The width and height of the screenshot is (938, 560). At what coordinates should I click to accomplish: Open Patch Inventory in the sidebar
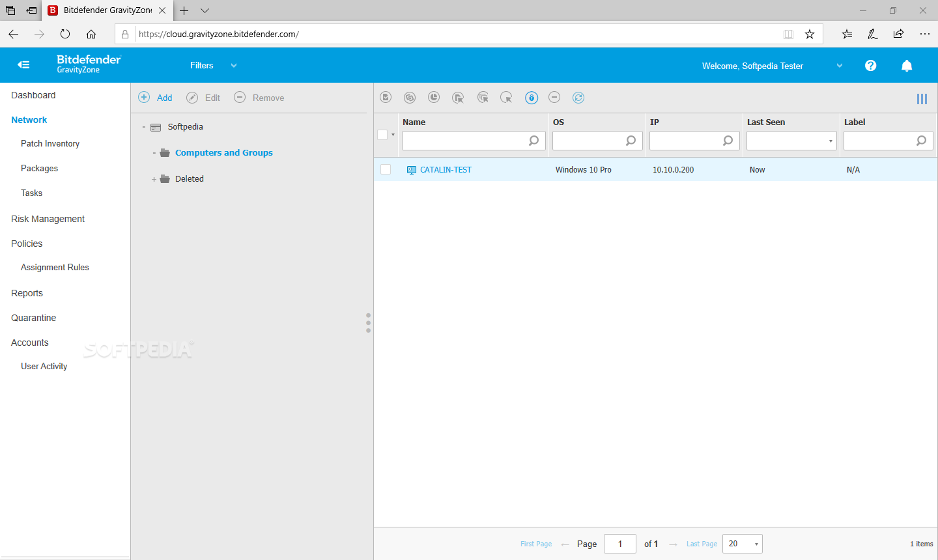click(50, 143)
